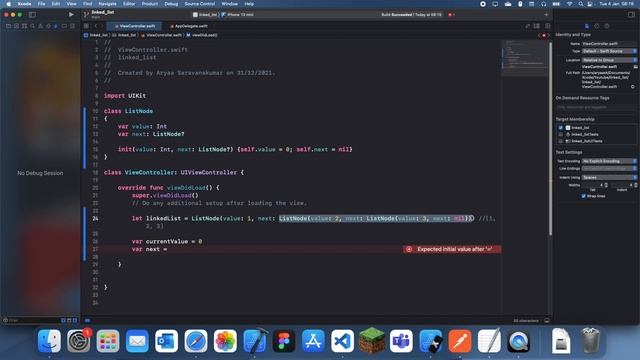640x360 pixels.
Task: Open the Product menu
Action: pos(150,4)
